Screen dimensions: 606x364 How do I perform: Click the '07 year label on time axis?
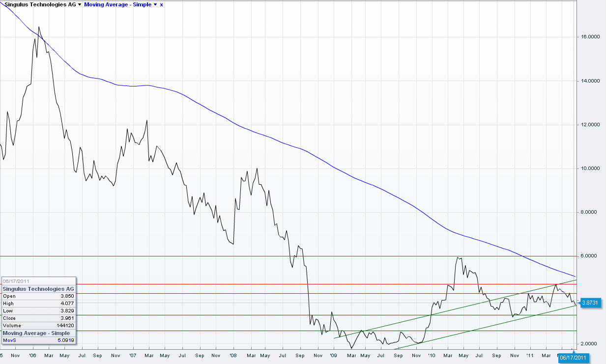(133, 355)
